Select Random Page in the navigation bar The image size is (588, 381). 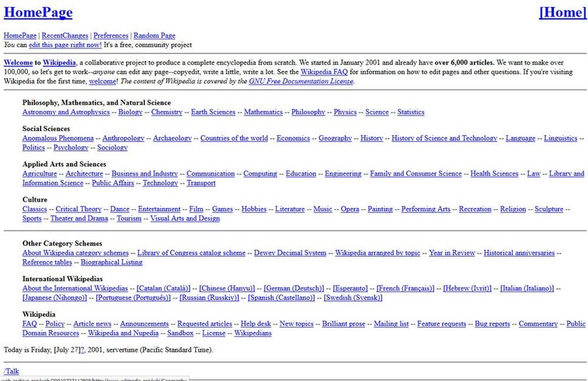[x=154, y=36]
